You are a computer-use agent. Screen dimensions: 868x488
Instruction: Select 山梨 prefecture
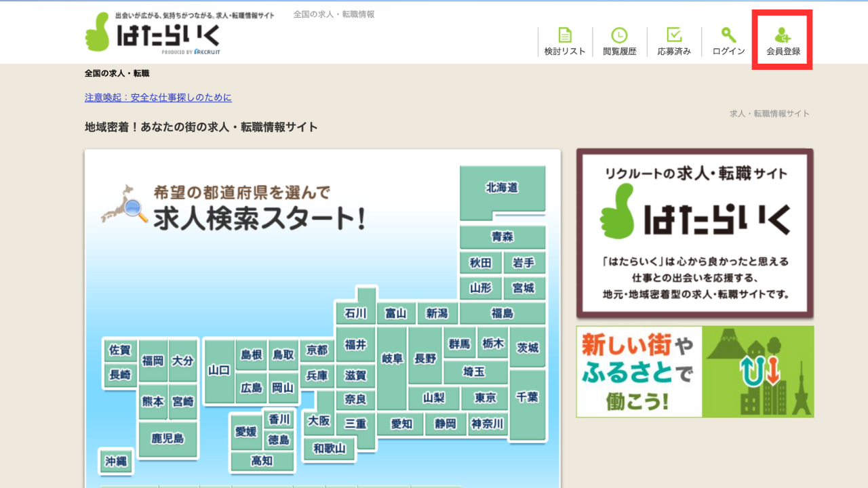click(x=434, y=398)
